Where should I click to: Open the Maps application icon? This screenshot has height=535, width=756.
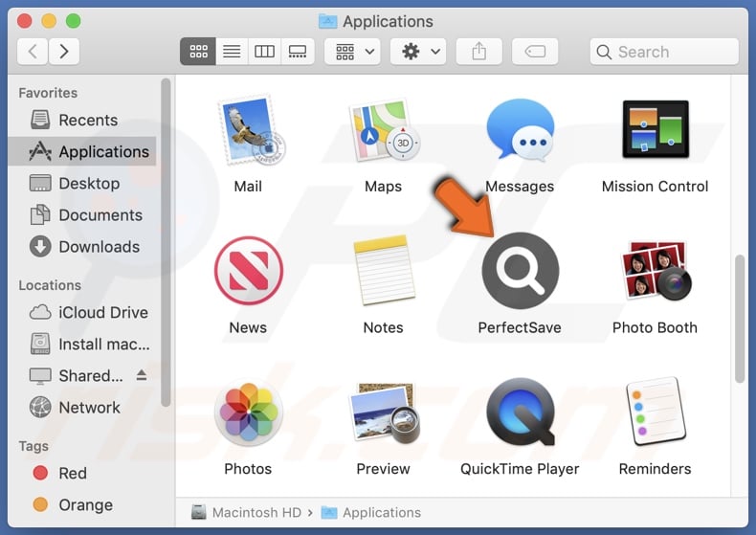[384, 130]
